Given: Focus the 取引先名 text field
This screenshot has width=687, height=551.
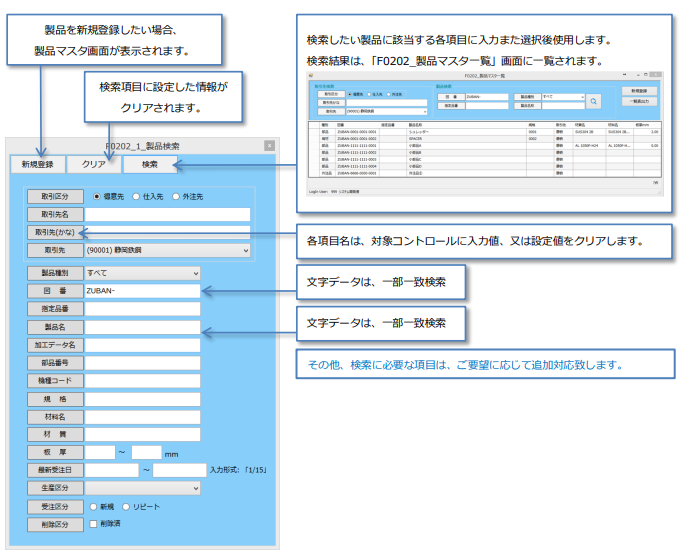Looking at the screenshot, I should point(167,215).
